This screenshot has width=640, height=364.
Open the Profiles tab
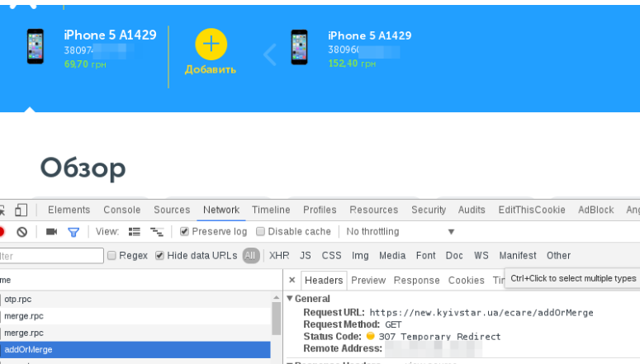(320, 210)
